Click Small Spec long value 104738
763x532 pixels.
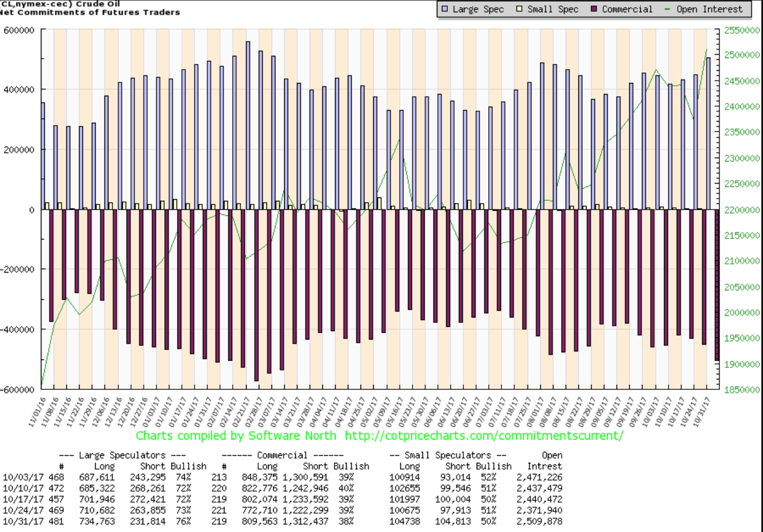coord(405,521)
